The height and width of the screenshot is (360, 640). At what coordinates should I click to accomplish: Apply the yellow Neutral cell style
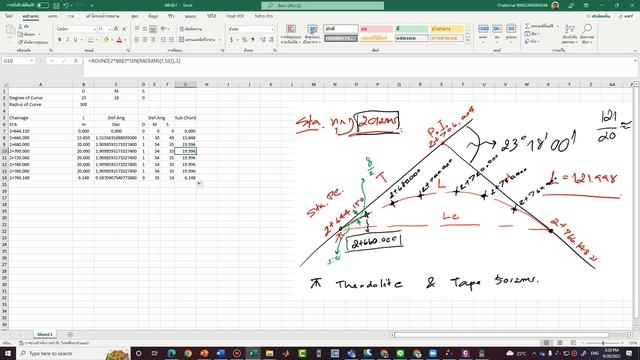coord(447,29)
